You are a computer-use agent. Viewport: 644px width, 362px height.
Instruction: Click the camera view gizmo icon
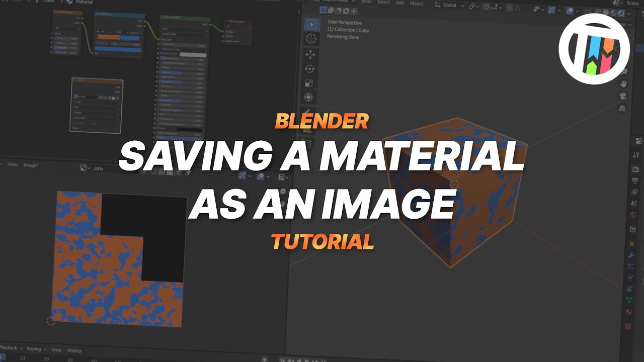(x=623, y=96)
